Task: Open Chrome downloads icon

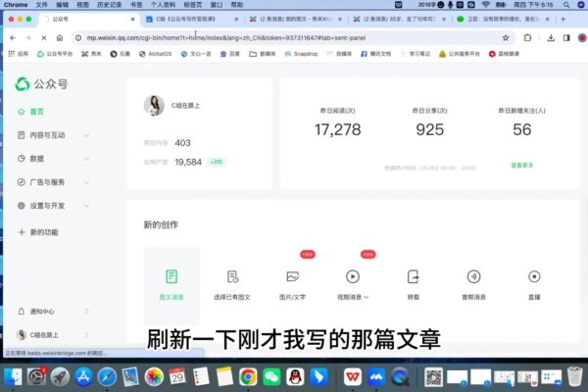Action: point(551,38)
